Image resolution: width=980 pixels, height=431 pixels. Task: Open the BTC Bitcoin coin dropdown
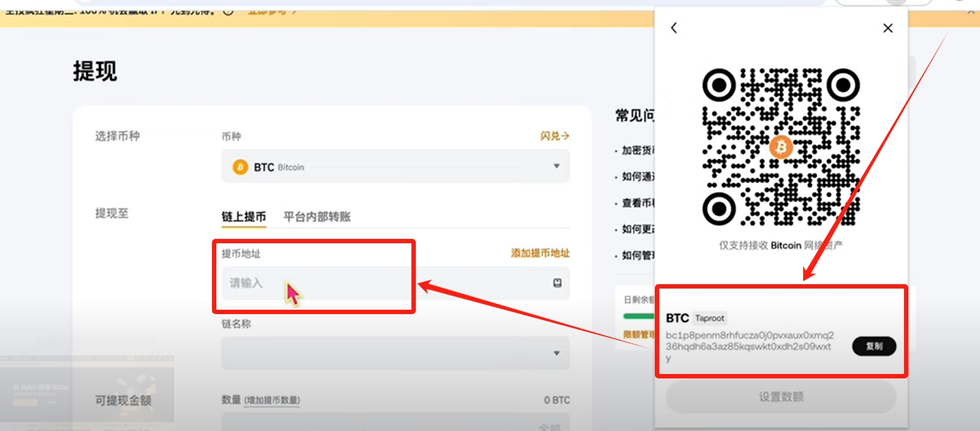[x=395, y=167]
